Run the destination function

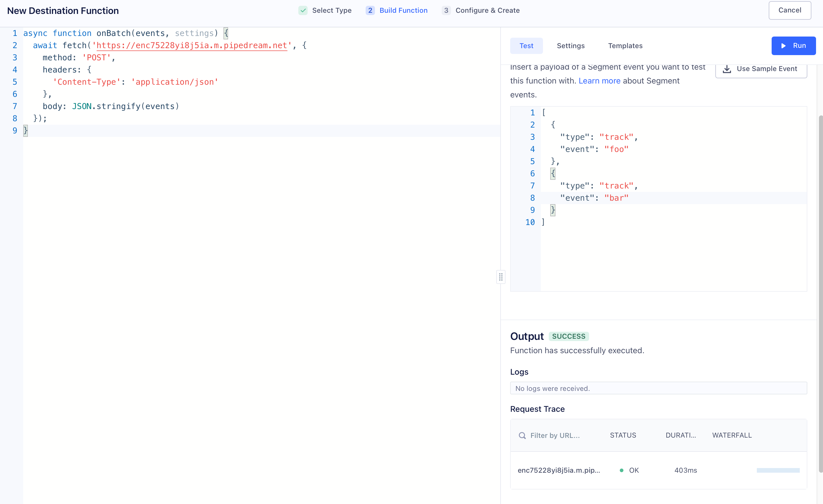(794, 46)
